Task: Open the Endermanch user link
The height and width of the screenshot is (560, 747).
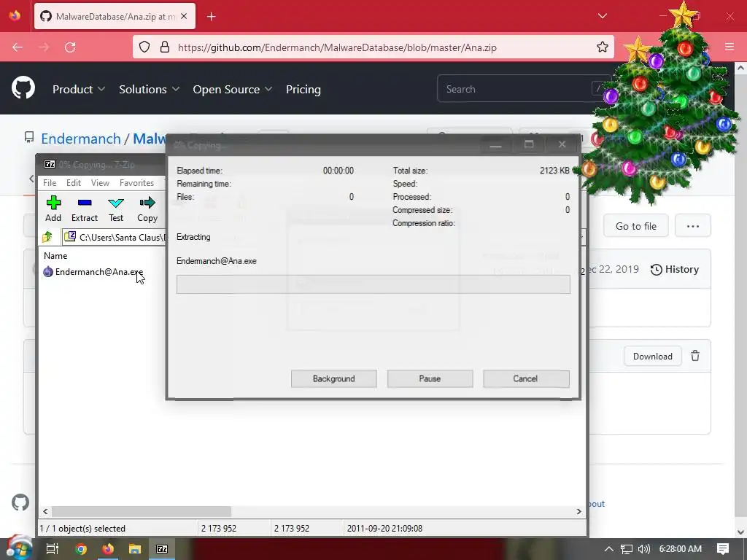Action: (80, 139)
